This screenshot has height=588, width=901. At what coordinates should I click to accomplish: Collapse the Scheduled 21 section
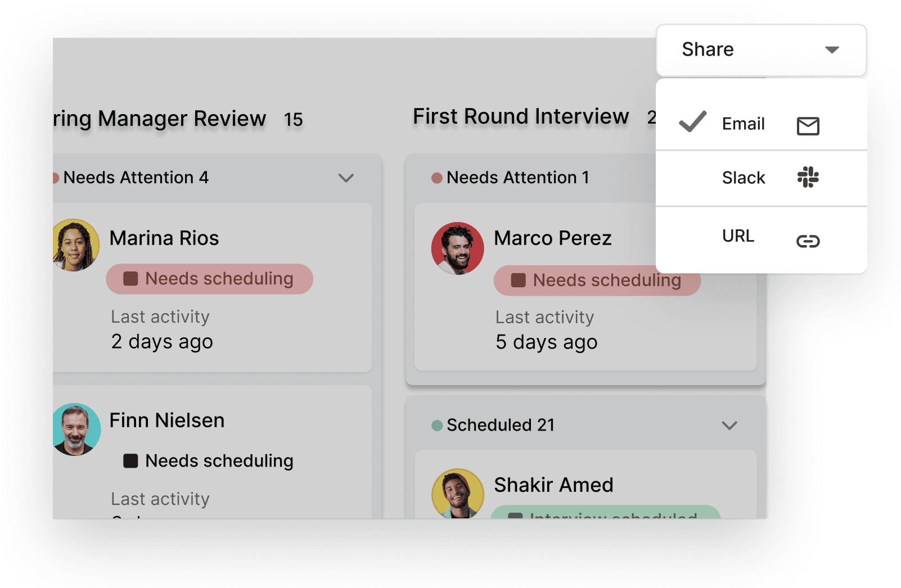(x=729, y=426)
